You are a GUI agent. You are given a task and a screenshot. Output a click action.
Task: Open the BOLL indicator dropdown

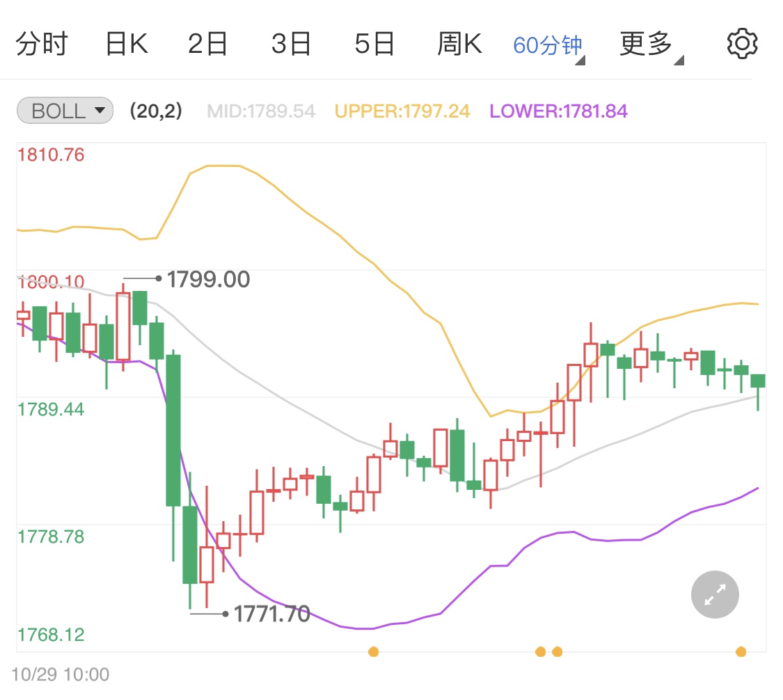65,111
